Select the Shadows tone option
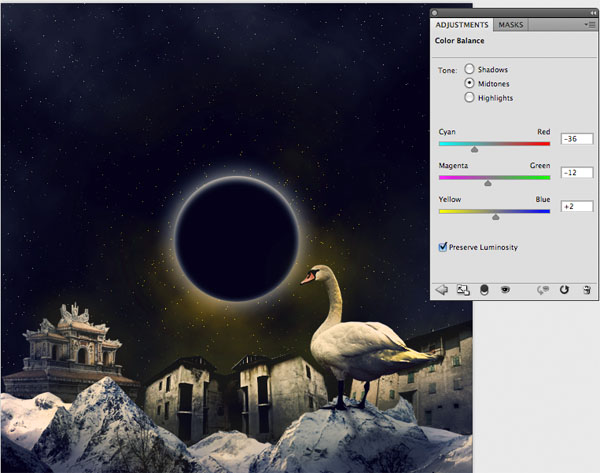The image size is (600, 473). (x=469, y=69)
